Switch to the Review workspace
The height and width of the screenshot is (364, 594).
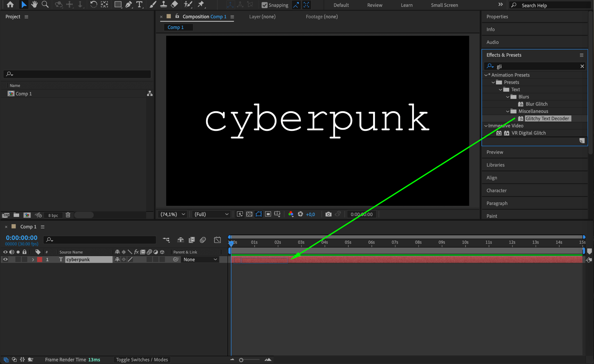click(374, 5)
